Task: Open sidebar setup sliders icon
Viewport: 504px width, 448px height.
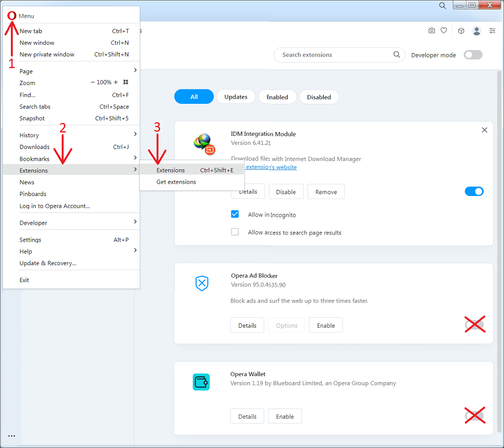Action: tap(492, 31)
